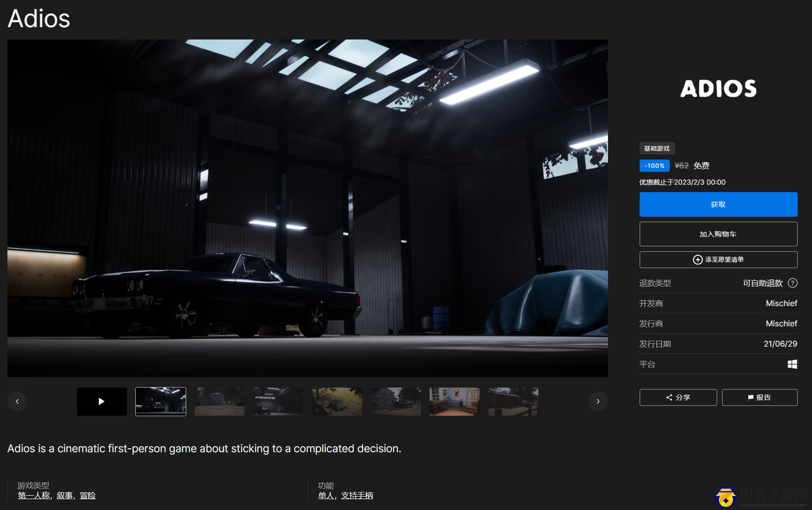Screen dimensions: 812x510
Task: Open the 支持手柄 feature link
Action: (357, 496)
